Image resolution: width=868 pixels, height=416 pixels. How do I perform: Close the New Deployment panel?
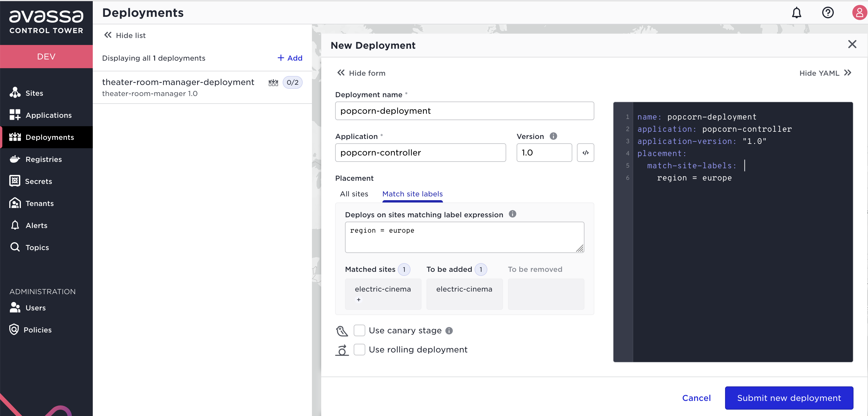tap(852, 44)
